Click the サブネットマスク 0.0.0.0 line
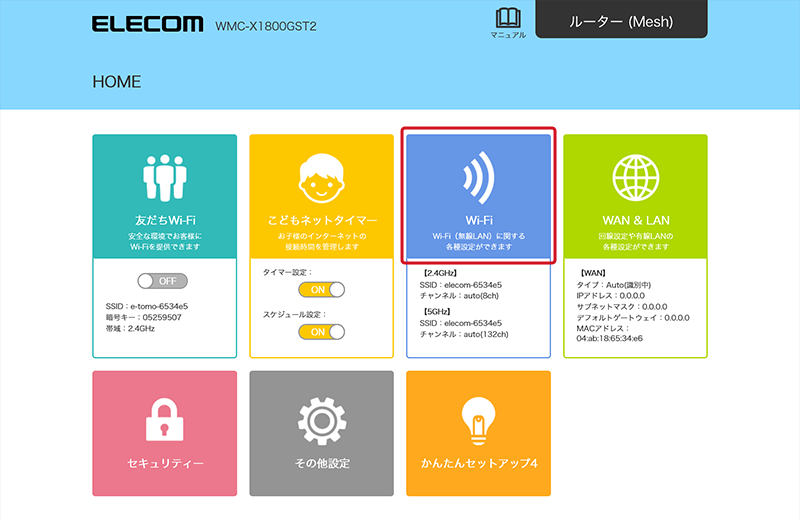The width and height of the screenshot is (800, 520). click(622, 307)
